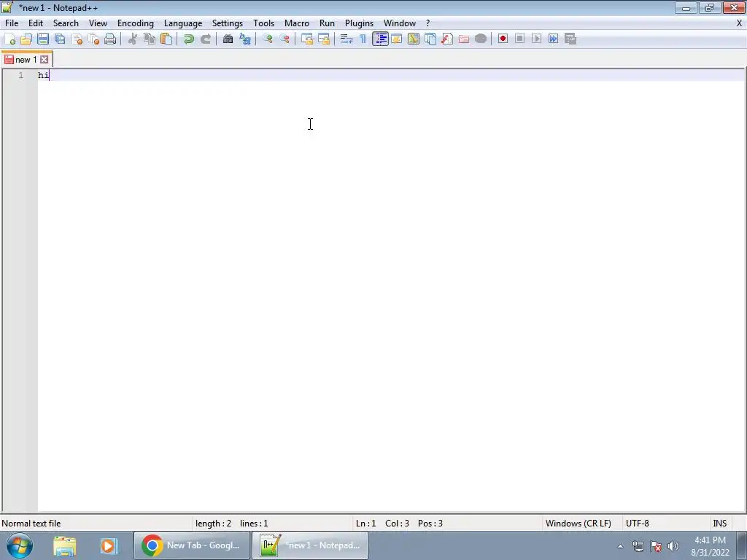Open the Plugins menu

(x=359, y=23)
